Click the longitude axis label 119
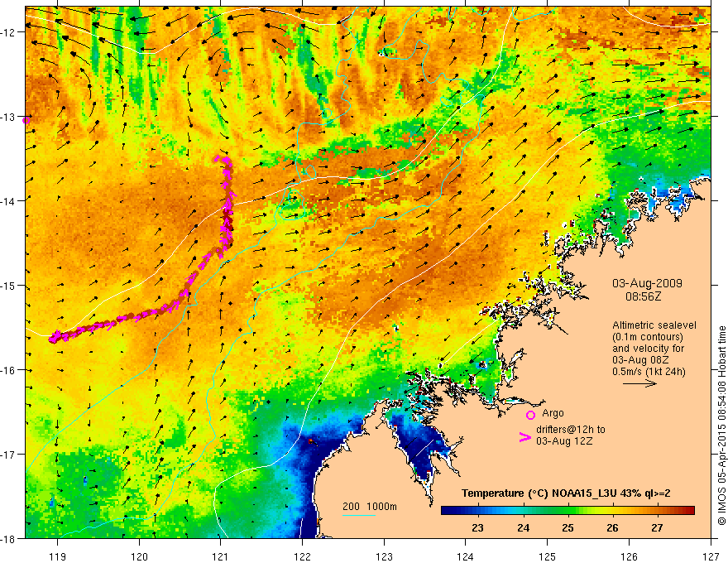The height and width of the screenshot is (563, 728). [x=57, y=556]
